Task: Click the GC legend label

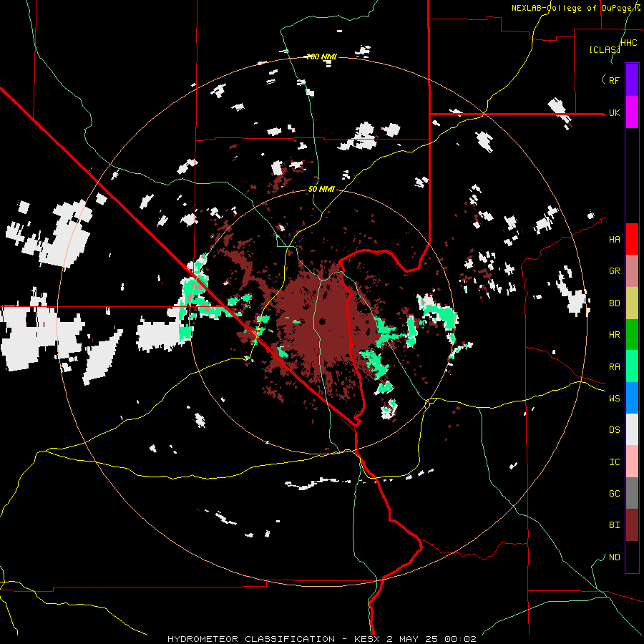Action: [x=614, y=494]
